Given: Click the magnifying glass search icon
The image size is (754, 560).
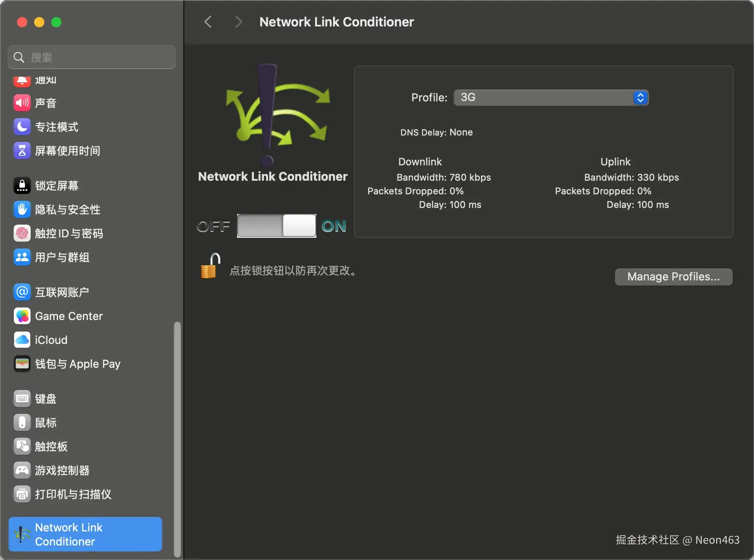Looking at the screenshot, I should [19, 57].
